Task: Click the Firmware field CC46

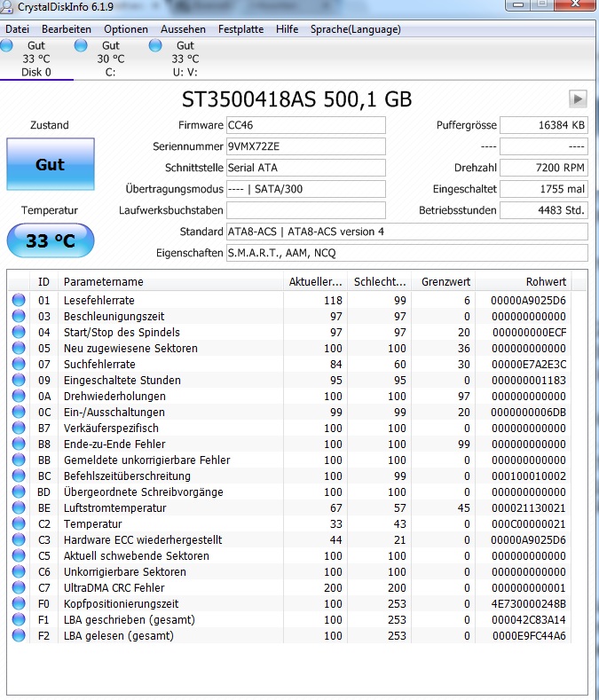Action: 306,125
